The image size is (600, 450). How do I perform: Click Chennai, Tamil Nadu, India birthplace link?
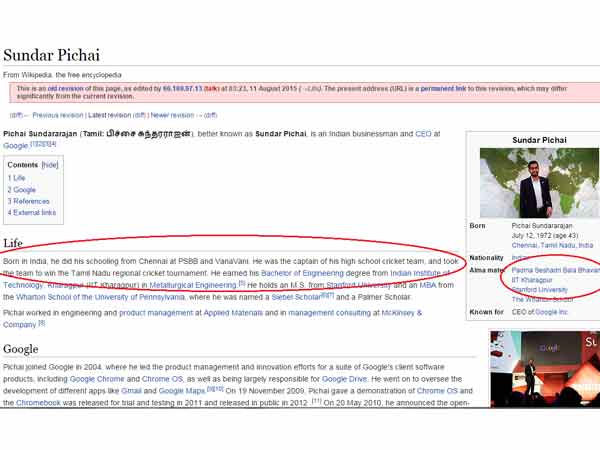pos(552,244)
